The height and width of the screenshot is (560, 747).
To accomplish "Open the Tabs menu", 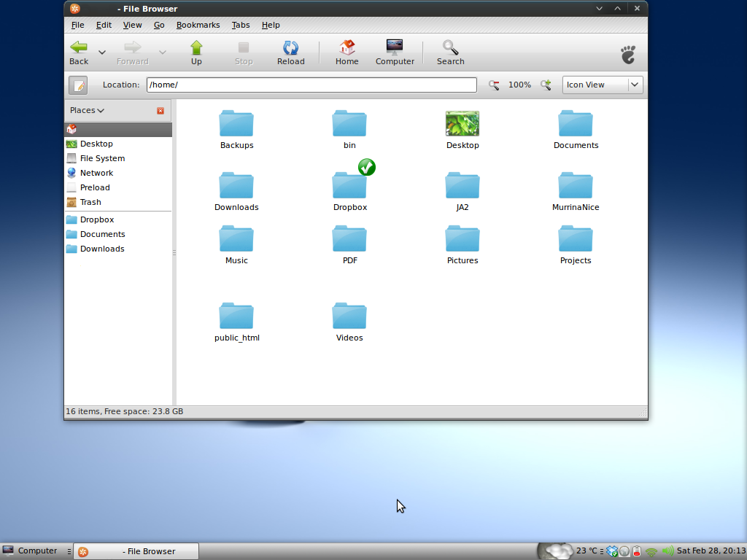I will [241, 26].
